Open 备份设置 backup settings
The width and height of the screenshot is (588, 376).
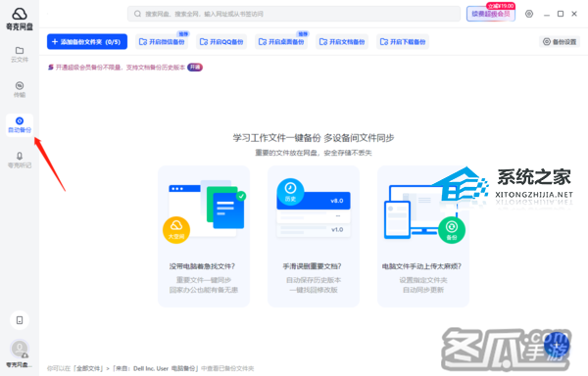click(x=560, y=41)
